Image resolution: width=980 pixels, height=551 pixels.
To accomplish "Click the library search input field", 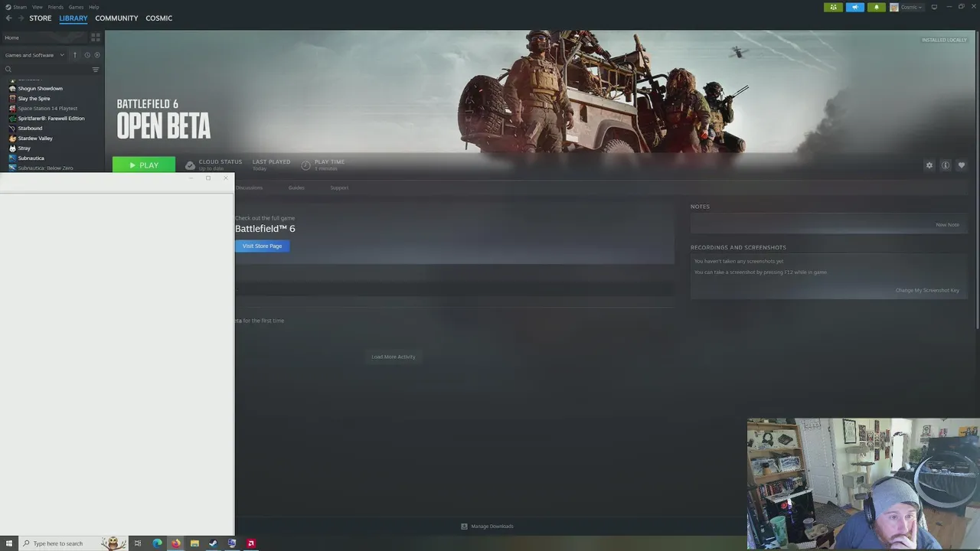I will tap(51, 70).
